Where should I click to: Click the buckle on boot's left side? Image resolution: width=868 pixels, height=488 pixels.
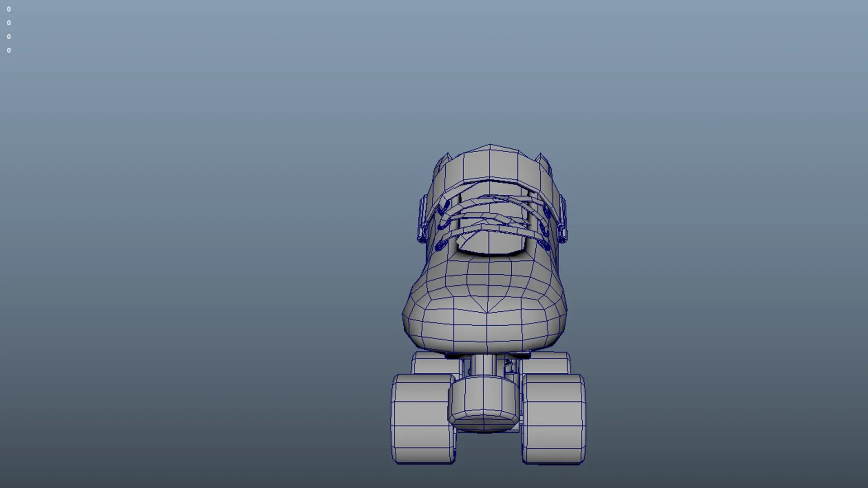point(422,220)
